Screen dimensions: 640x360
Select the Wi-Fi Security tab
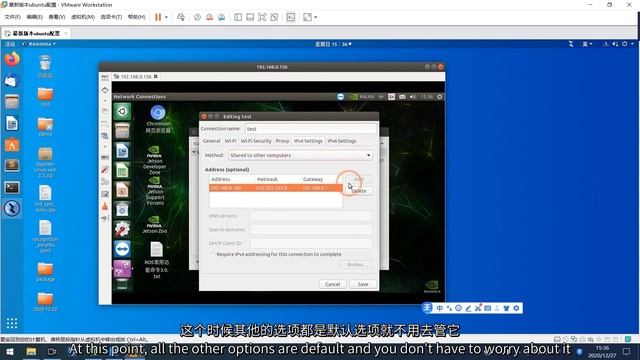256,141
